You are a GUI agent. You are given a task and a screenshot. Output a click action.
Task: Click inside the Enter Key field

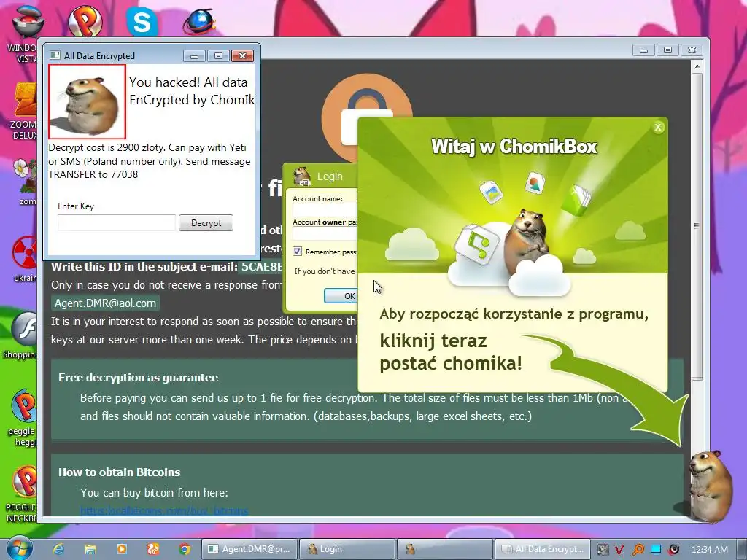pyautogui.click(x=117, y=223)
